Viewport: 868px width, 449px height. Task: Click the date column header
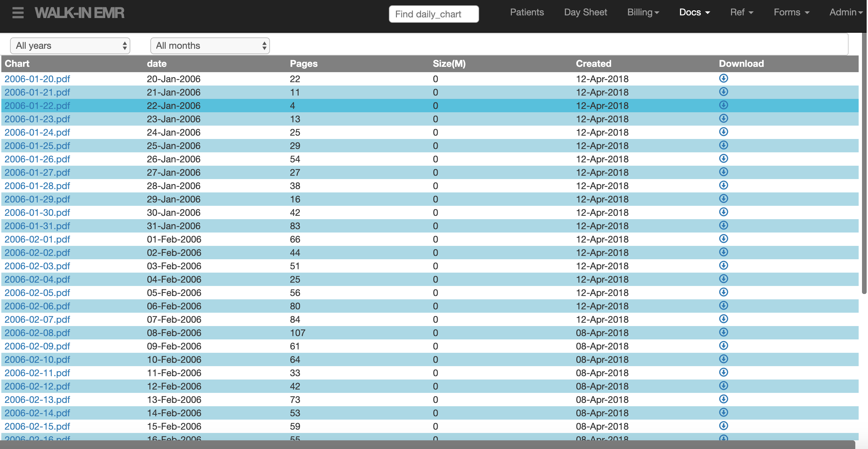157,64
